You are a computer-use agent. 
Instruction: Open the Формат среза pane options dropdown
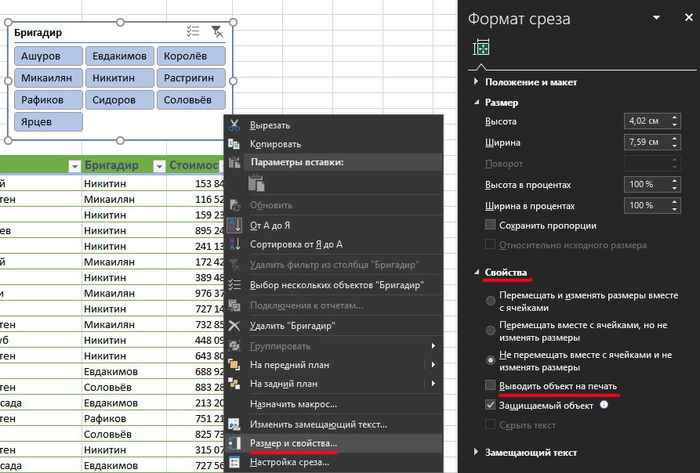[x=656, y=18]
